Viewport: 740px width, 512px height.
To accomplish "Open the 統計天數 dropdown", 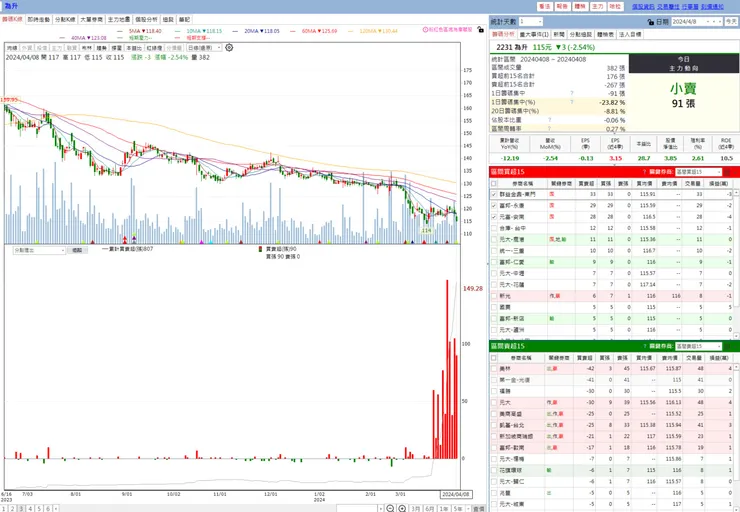I will 530,22.
